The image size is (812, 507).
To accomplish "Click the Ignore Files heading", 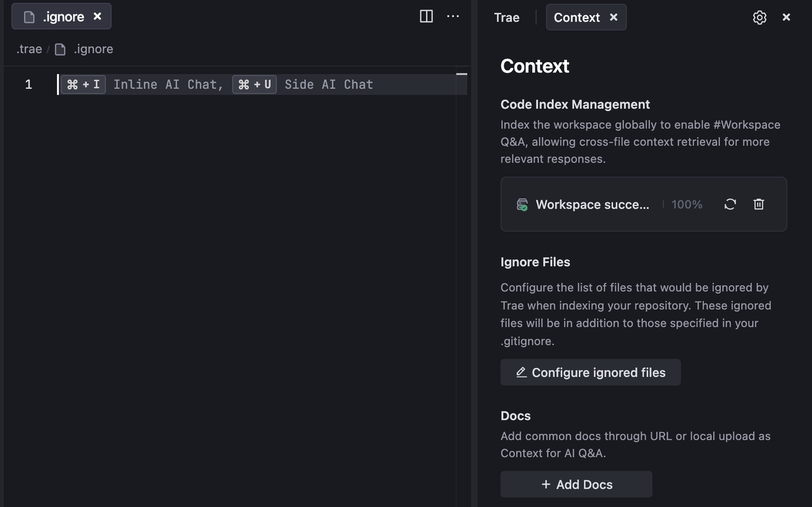I will coord(535,262).
